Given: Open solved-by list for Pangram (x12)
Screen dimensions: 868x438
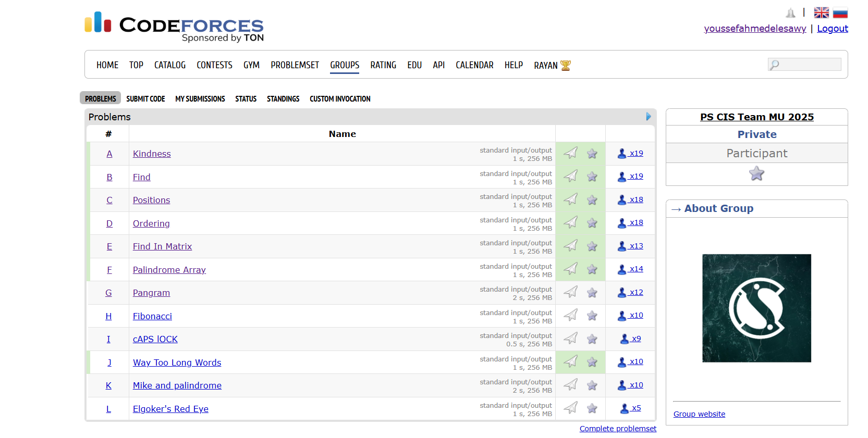Looking at the screenshot, I should 630,292.
